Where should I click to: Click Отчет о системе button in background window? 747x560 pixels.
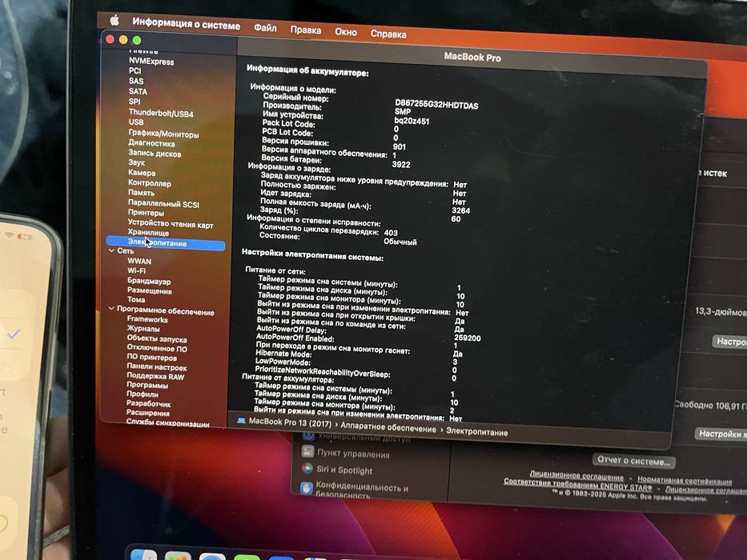point(633,461)
